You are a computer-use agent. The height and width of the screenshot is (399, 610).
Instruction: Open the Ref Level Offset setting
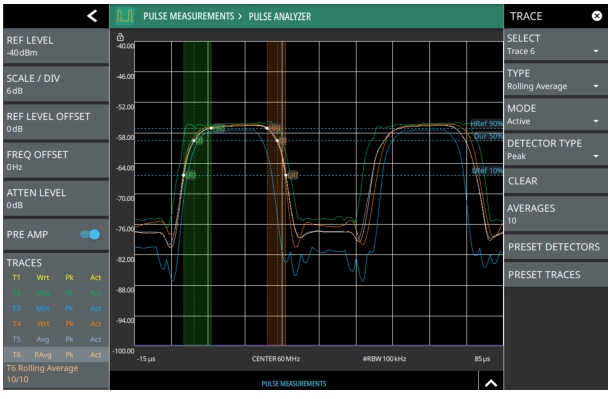click(x=56, y=122)
